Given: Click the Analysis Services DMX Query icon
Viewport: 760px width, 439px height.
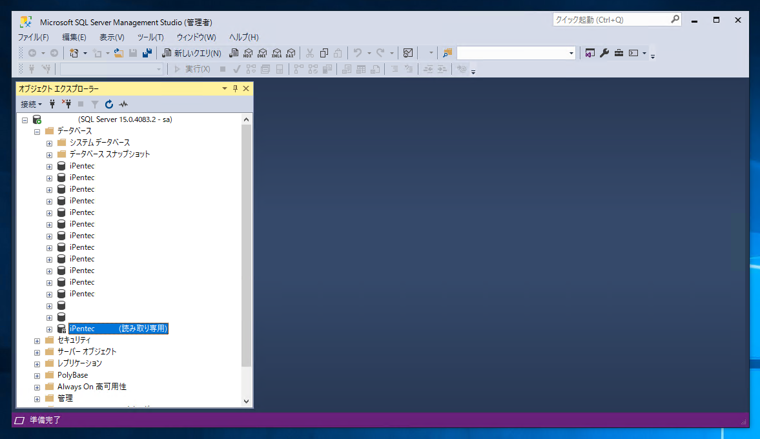Looking at the screenshot, I should 262,53.
